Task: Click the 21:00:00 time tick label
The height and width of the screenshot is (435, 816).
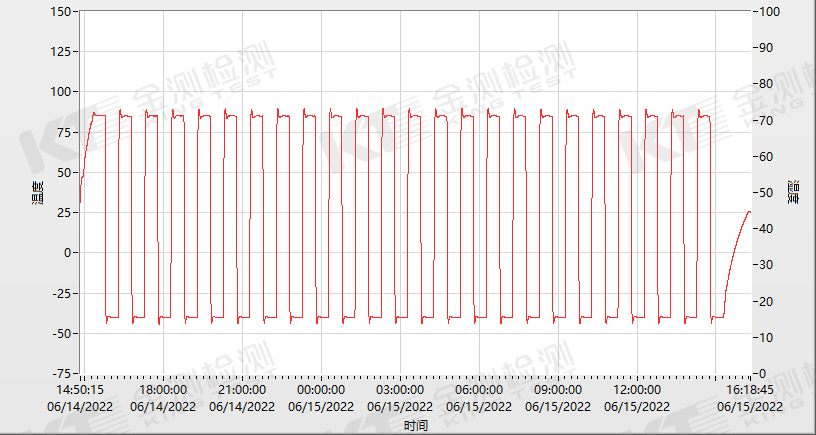Action: coord(241,390)
